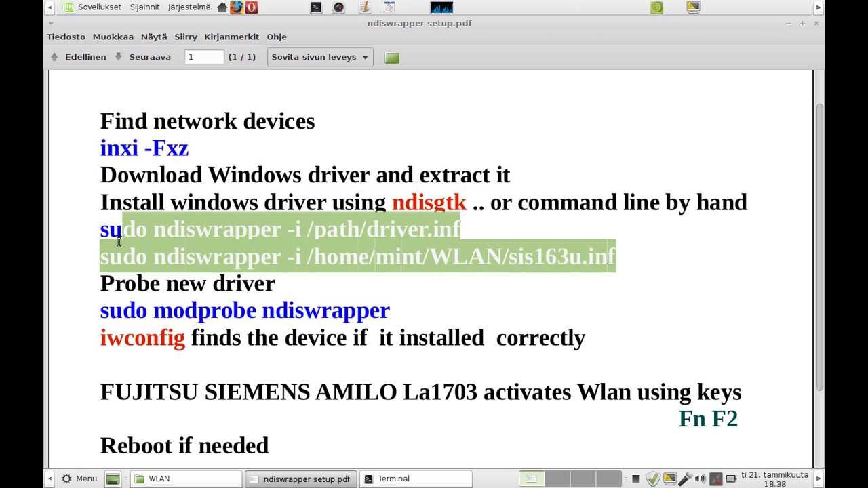Click right scroll arrow of top panel
The width and height of the screenshot is (868, 488).
[818, 7]
